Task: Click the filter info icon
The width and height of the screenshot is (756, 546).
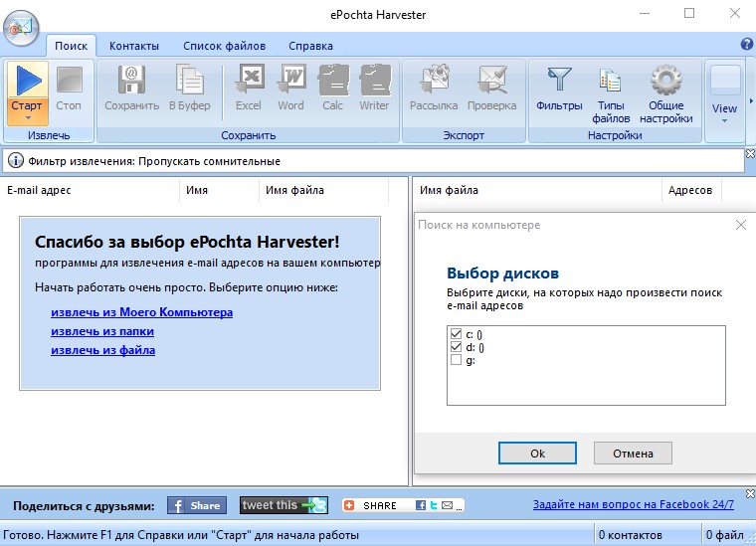Action: point(16,160)
